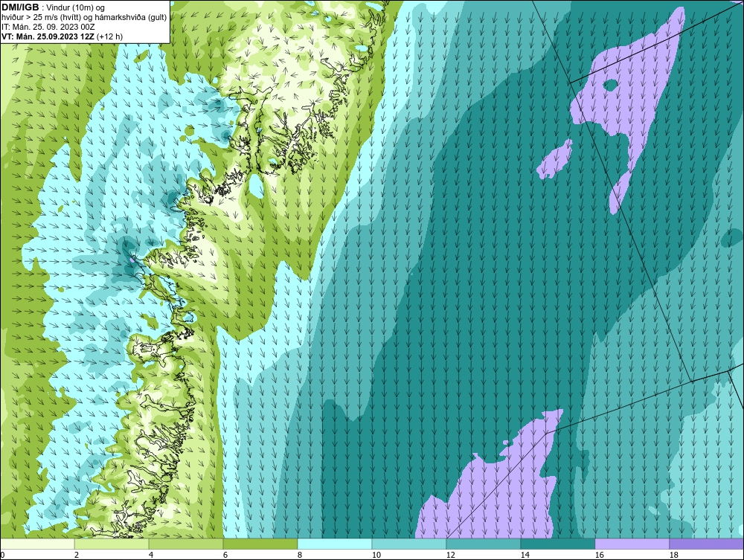Screen dimensions: 744x560
Task: Click the '(+12 h)' forecast offset text
Action: point(109,36)
